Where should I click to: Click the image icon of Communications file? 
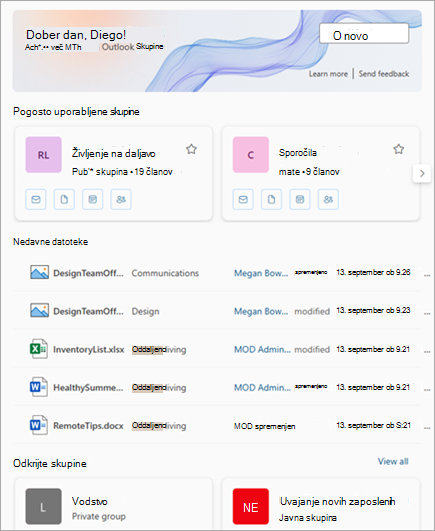pyautogui.click(x=40, y=272)
